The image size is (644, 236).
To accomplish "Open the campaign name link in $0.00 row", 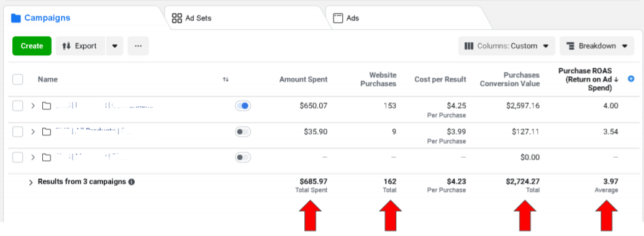I will click(x=90, y=157).
